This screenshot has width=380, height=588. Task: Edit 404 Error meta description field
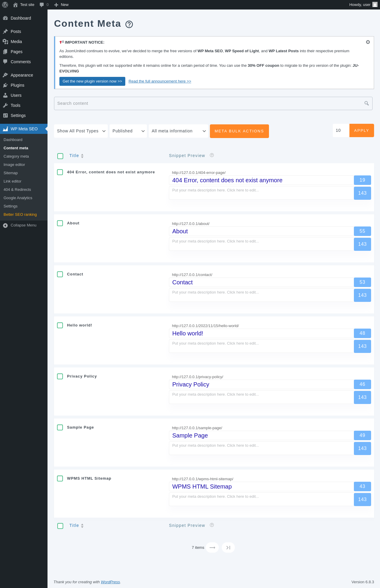pos(261,193)
